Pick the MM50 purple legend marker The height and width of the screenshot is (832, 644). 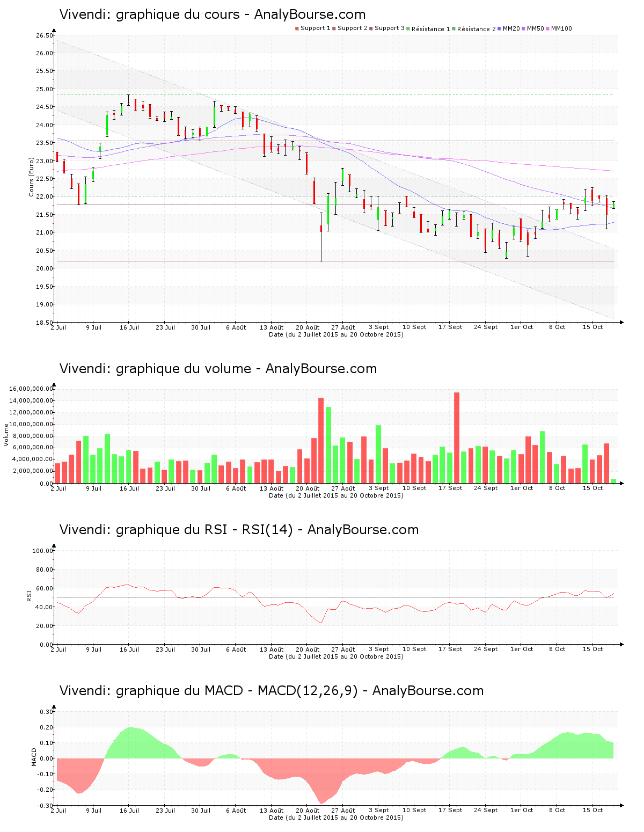524,28
